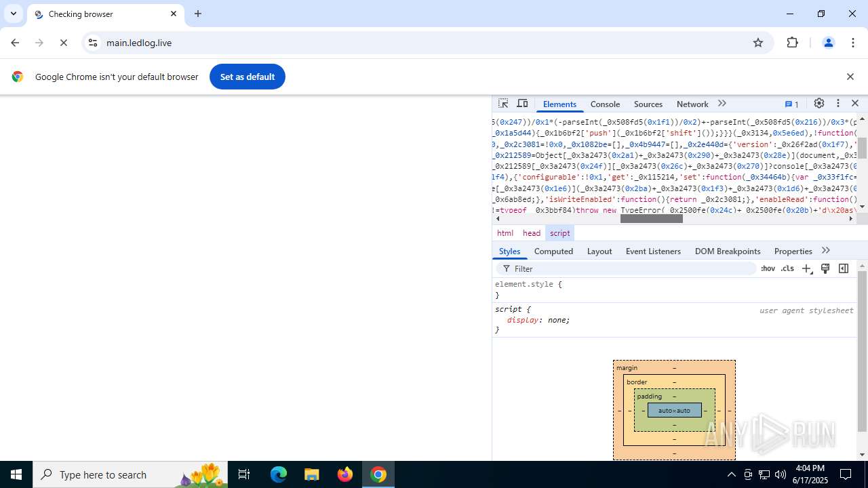This screenshot has height=488, width=868.
Task: Open the Properties pane tab
Action: point(793,251)
